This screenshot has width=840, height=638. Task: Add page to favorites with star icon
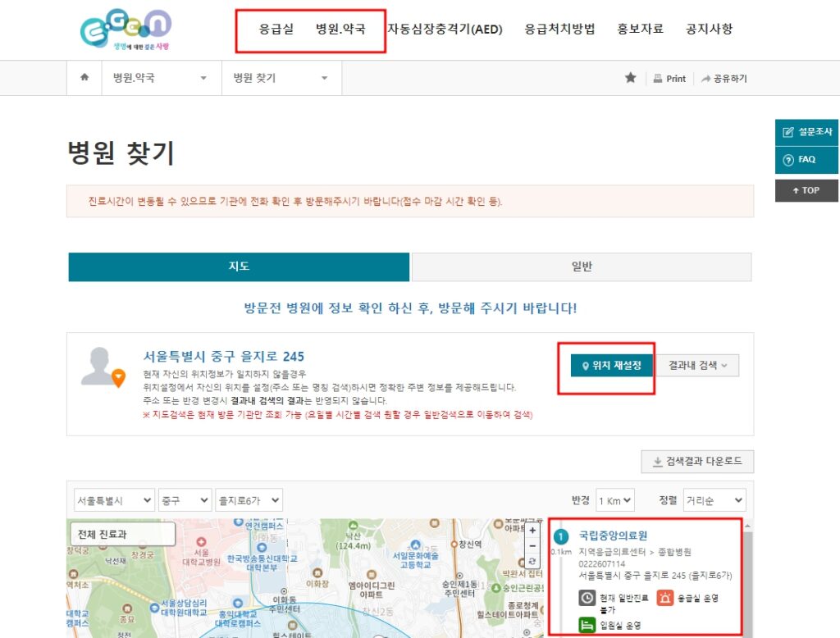(x=631, y=78)
